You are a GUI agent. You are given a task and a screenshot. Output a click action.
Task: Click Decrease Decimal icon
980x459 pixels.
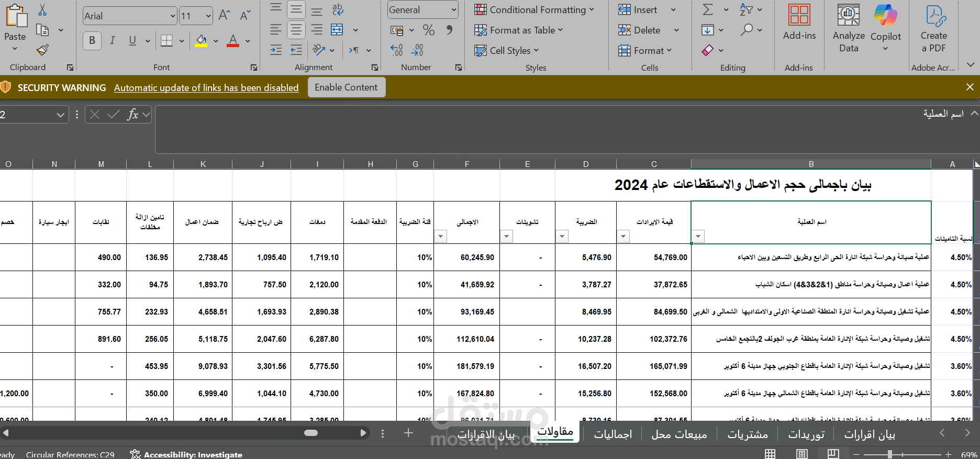417,50
